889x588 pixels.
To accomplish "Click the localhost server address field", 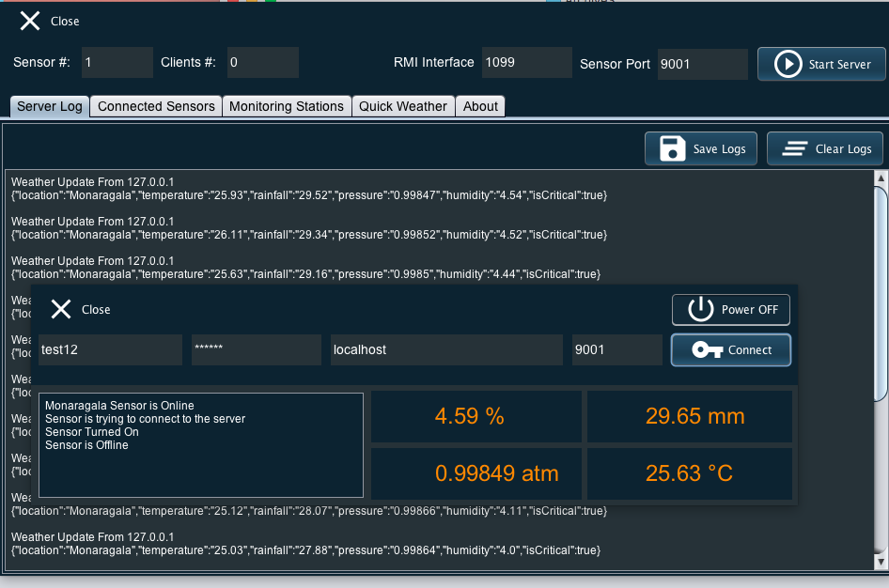I will pyautogui.click(x=446, y=349).
